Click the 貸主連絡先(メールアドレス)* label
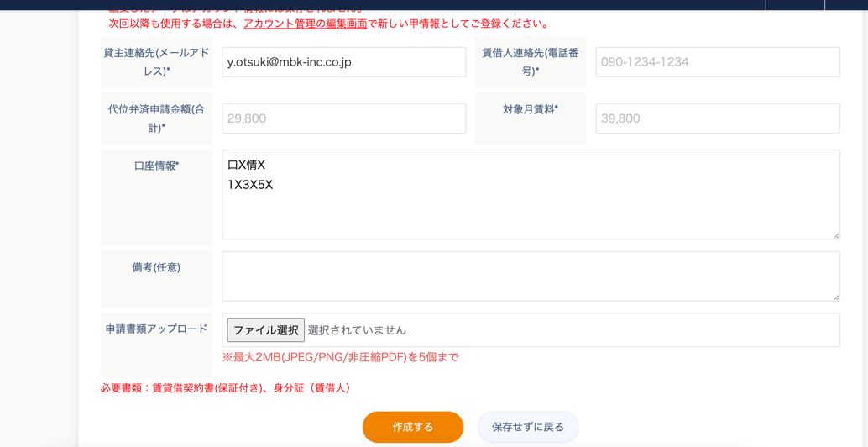 click(x=156, y=62)
